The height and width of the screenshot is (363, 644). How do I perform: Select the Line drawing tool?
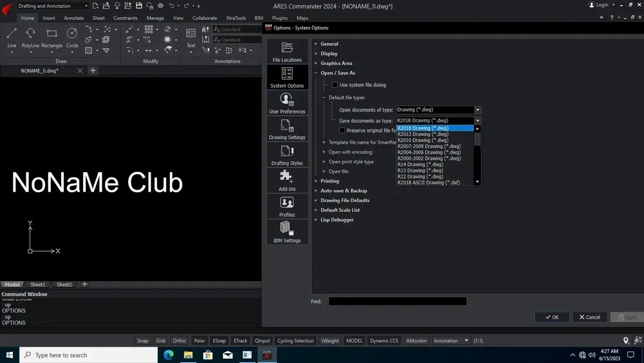[12, 38]
